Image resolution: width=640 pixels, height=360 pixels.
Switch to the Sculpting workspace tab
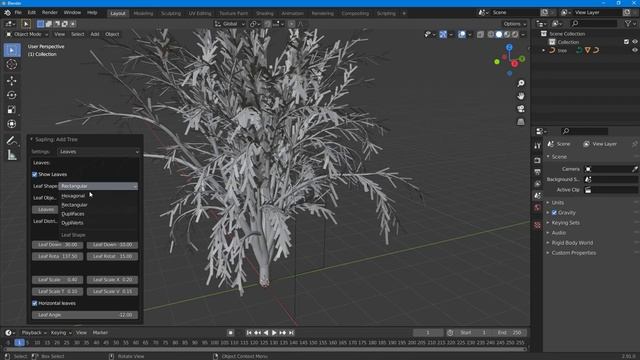pos(171,13)
